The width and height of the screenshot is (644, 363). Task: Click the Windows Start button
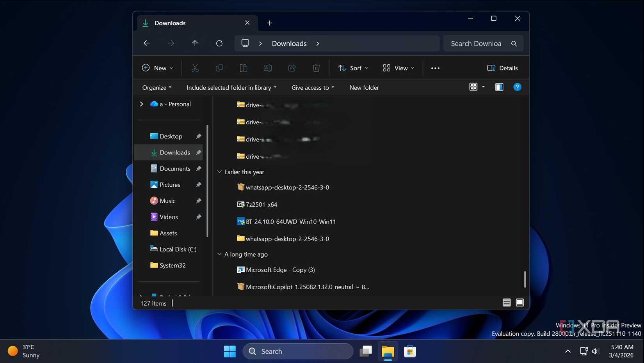(x=230, y=351)
